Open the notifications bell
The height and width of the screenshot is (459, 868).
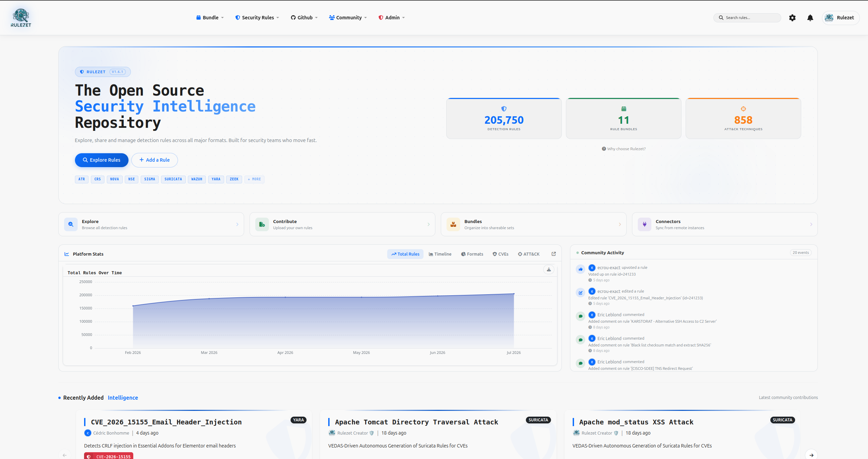point(810,18)
